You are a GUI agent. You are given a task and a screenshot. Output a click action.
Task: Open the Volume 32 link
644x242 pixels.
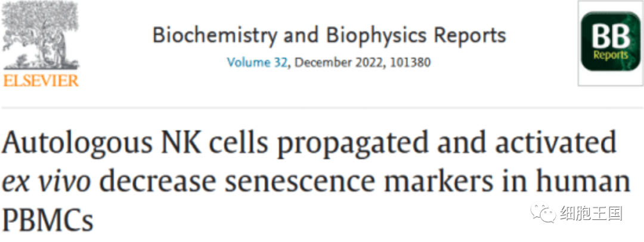[x=257, y=62]
